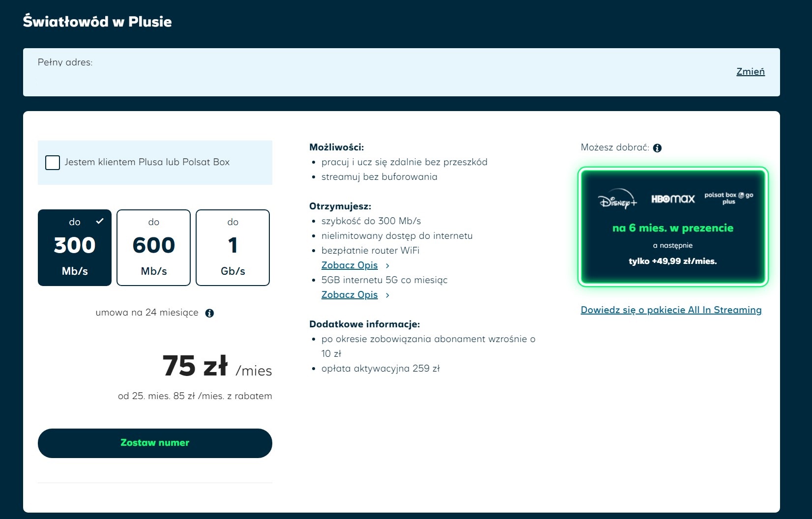Click the Polsat Box Go Plus logo
This screenshot has height=519, width=812.
[x=728, y=198]
